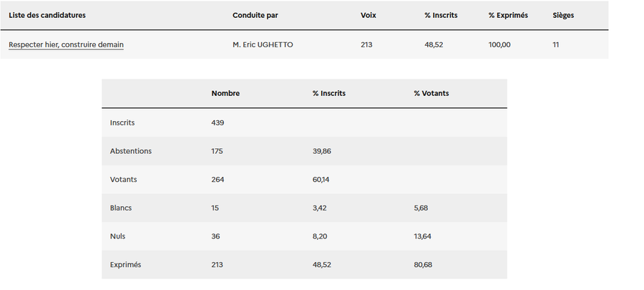Click the 'Nombre' column header
The image size is (644, 290).
(225, 94)
